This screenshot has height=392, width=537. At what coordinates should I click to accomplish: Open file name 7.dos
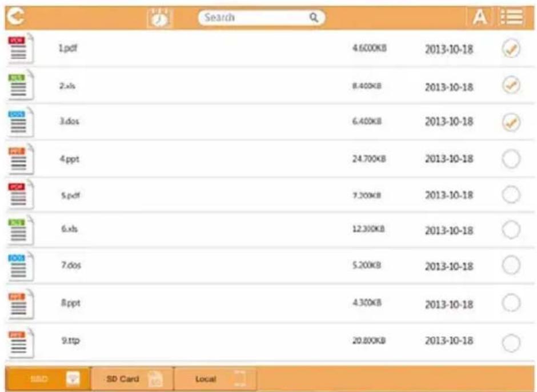(x=71, y=265)
